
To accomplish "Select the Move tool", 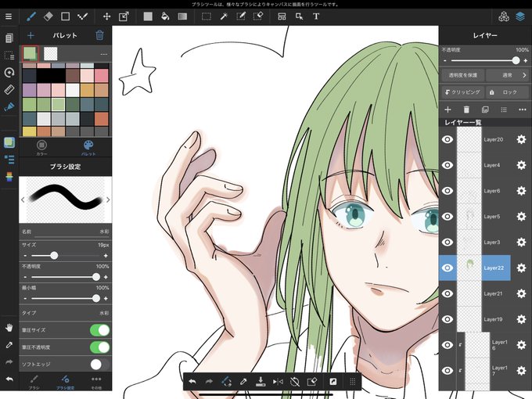I will tap(107, 16).
